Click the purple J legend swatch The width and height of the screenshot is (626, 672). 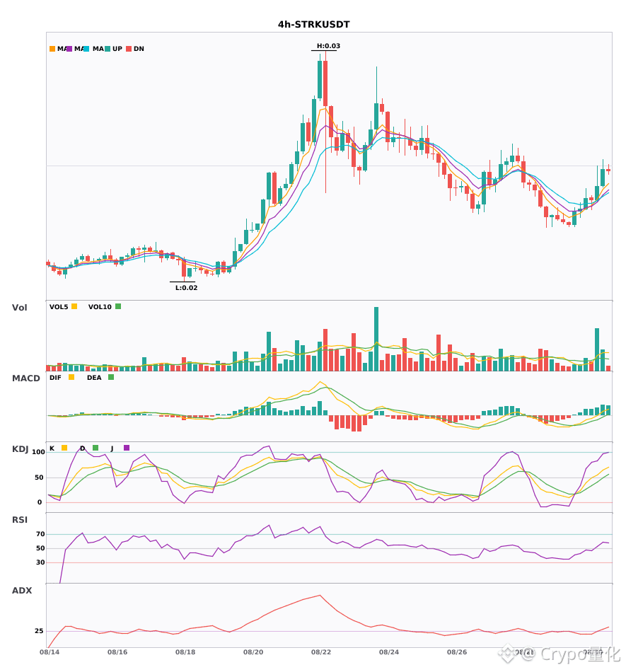pyautogui.click(x=127, y=448)
